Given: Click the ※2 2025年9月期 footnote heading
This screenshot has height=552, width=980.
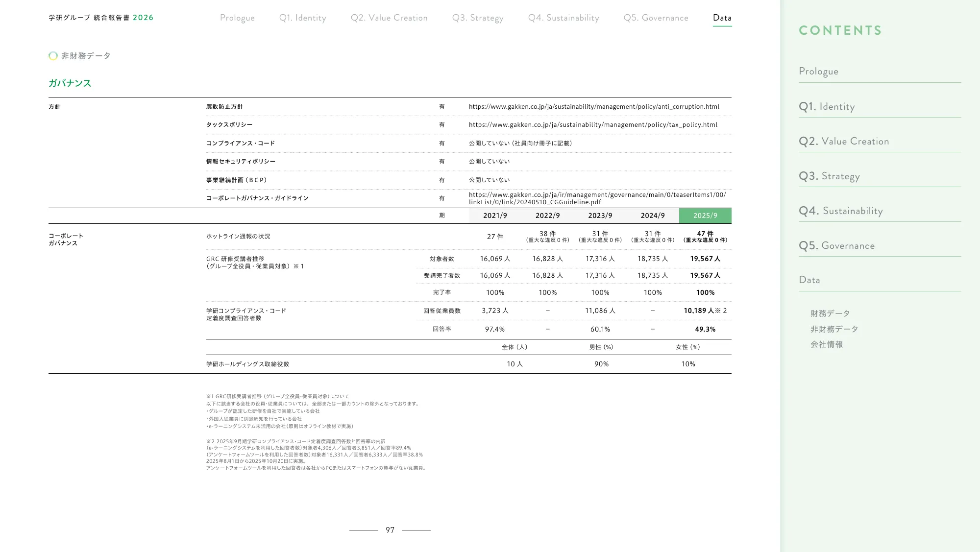Looking at the screenshot, I should pos(295,442).
